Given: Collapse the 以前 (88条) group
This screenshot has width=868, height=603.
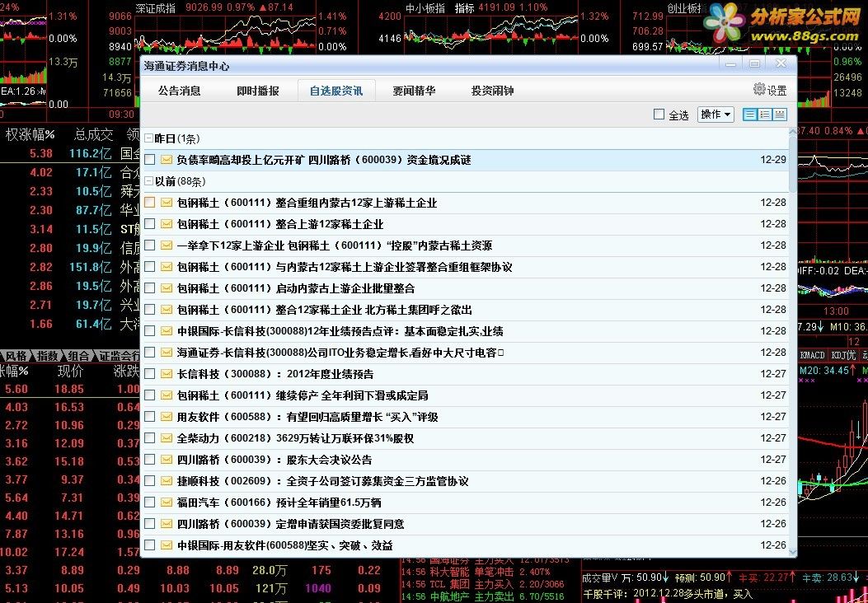Looking at the screenshot, I should (x=148, y=181).
